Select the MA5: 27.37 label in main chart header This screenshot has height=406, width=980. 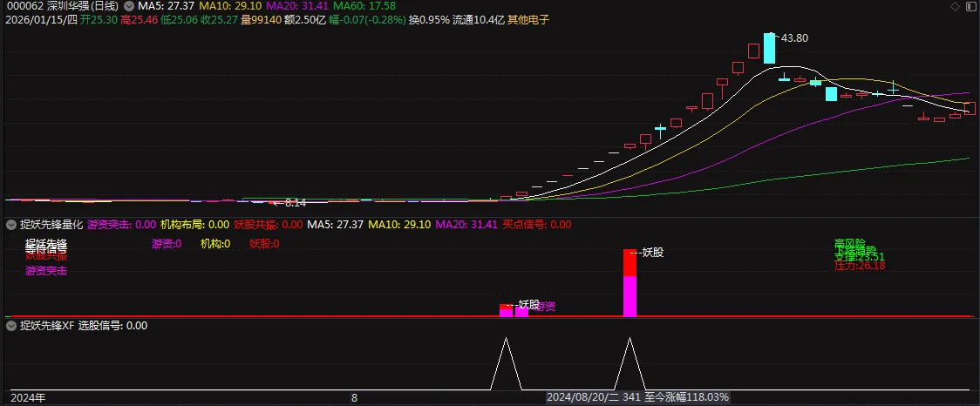click(165, 5)
